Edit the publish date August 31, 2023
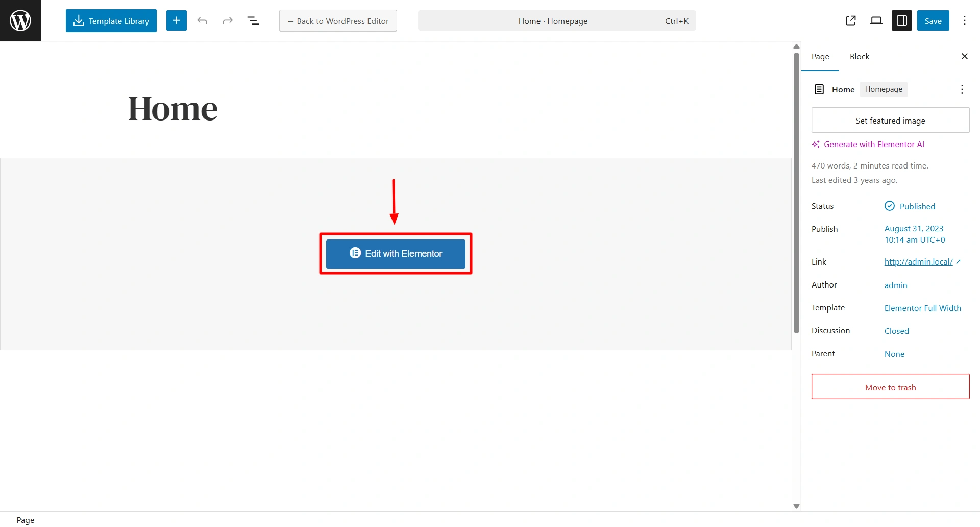The width and height of the screenshot is (980, 527). [x=915, y=234]
